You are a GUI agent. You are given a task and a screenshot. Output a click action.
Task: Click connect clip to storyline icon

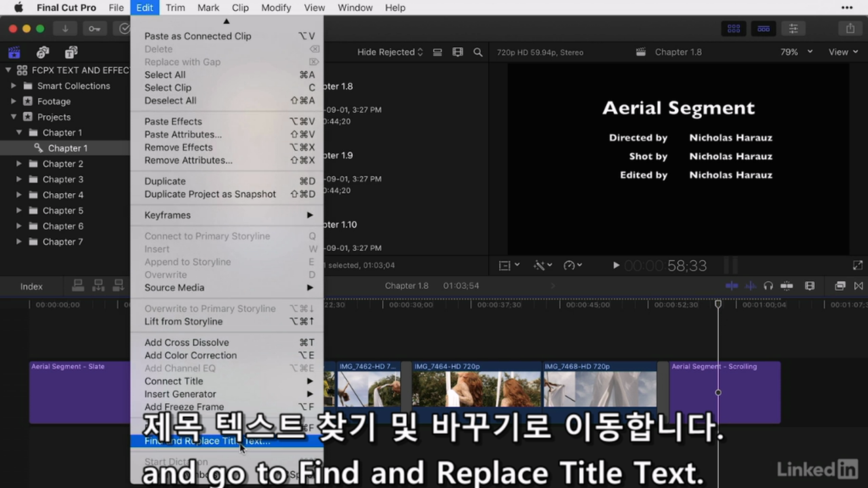pos(78,285)
